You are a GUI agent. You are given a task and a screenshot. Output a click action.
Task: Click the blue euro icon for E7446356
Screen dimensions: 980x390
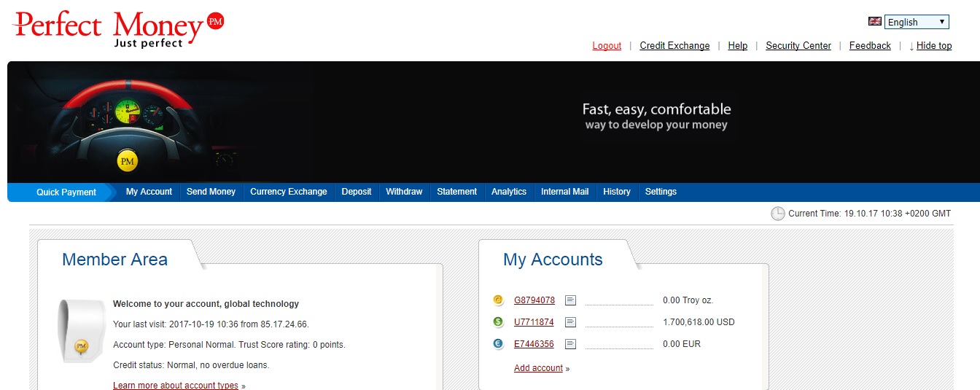498,343
